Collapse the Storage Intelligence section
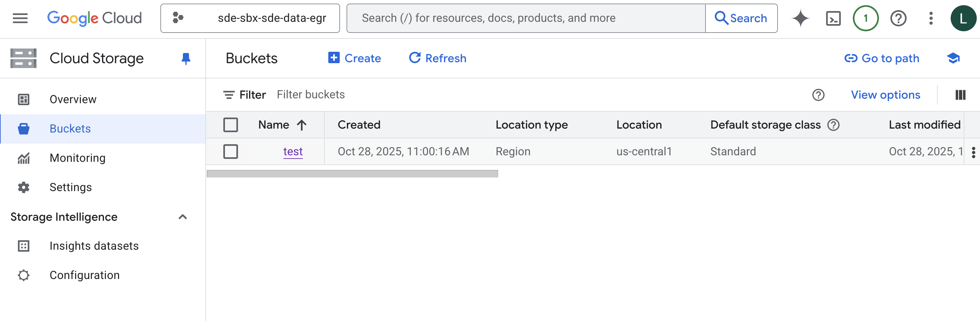This screenshot has height=321, width=980. 183,217
